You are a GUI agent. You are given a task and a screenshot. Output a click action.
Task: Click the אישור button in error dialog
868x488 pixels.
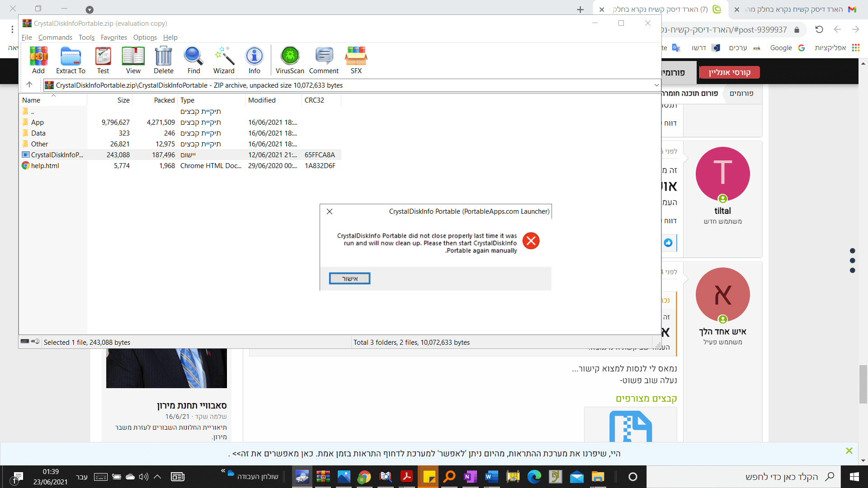(x=349, y=278)
